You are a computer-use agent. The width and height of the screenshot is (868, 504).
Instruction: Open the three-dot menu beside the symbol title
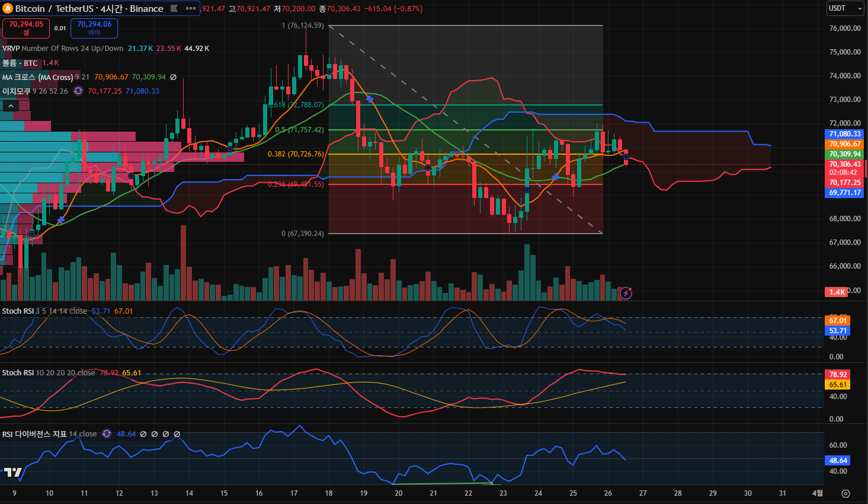pos(191,8)
